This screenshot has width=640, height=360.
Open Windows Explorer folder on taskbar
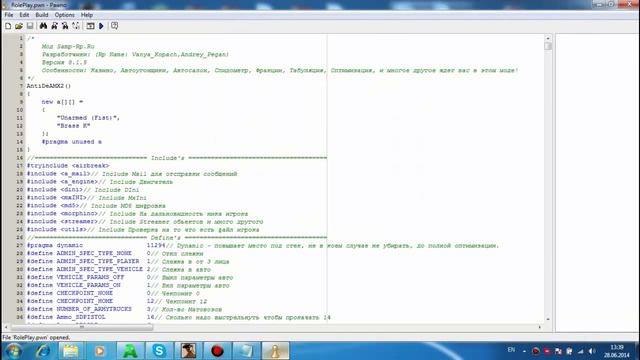[x=71, y=351]
